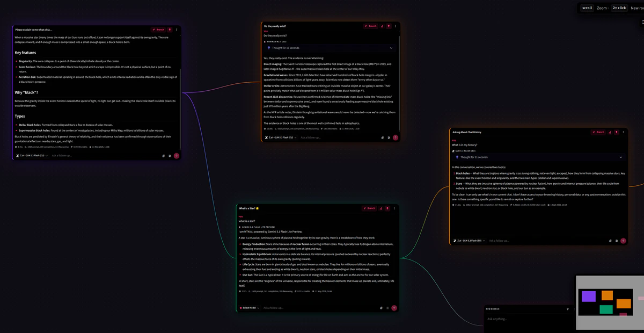Show stats chart icon on 'What is a Star?' card
The image size is (644, 333).
381,208
